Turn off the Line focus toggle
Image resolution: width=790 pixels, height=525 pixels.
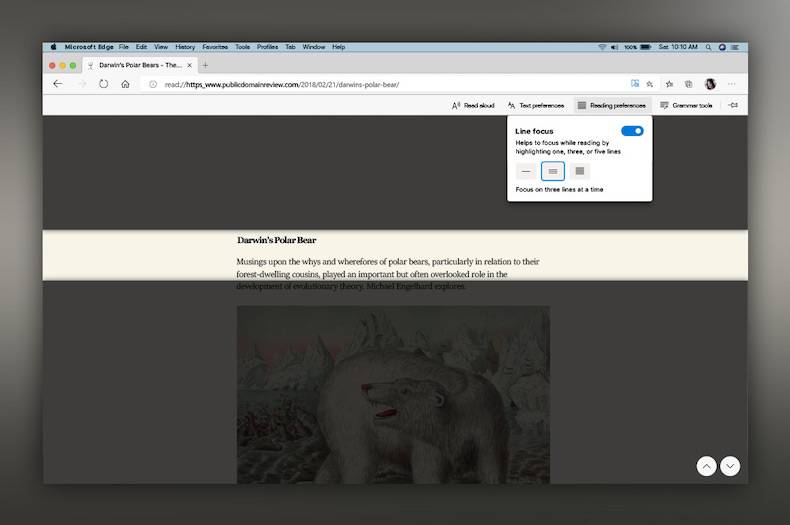(632, 131)
